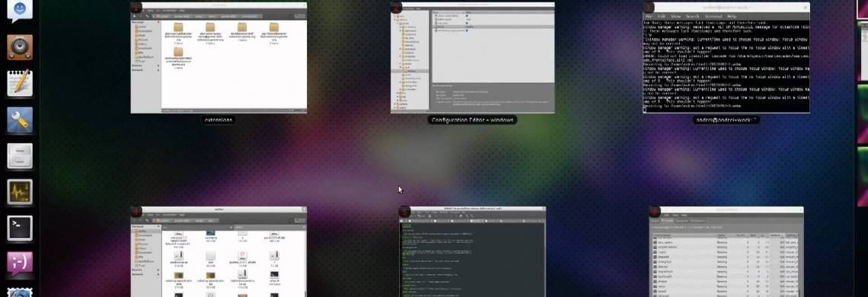This screenshot has height=297, width=868.
Task: Select the extensions file manager window thumbnail
Action: click(219, 58)
